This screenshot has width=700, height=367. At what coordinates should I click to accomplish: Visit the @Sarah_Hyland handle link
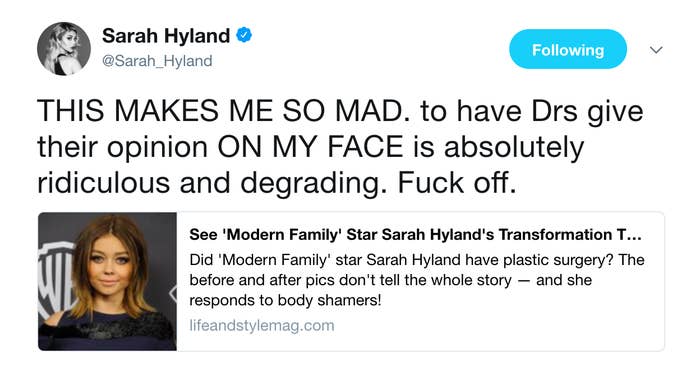tap(157, 61)
